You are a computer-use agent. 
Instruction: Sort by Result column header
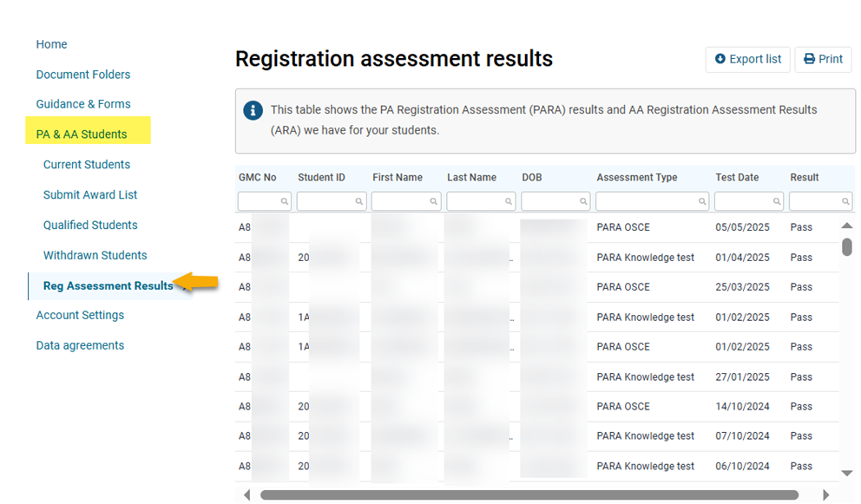805,177
